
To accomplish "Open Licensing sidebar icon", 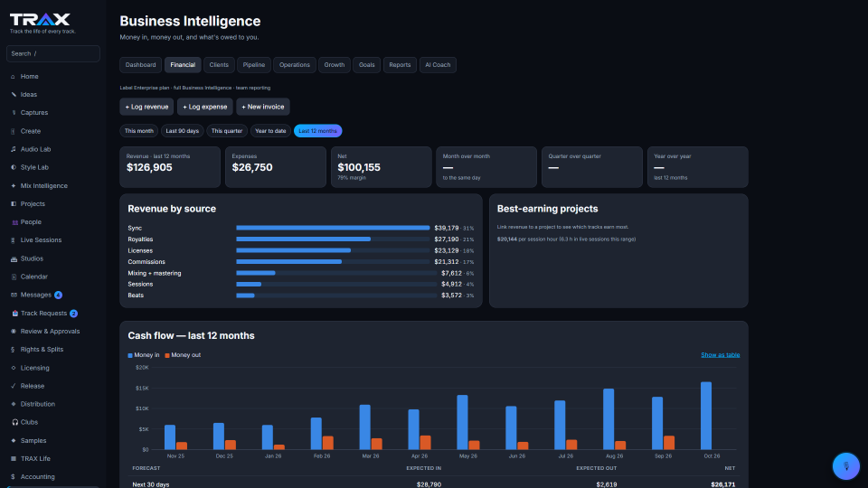I will click(14, 368).
